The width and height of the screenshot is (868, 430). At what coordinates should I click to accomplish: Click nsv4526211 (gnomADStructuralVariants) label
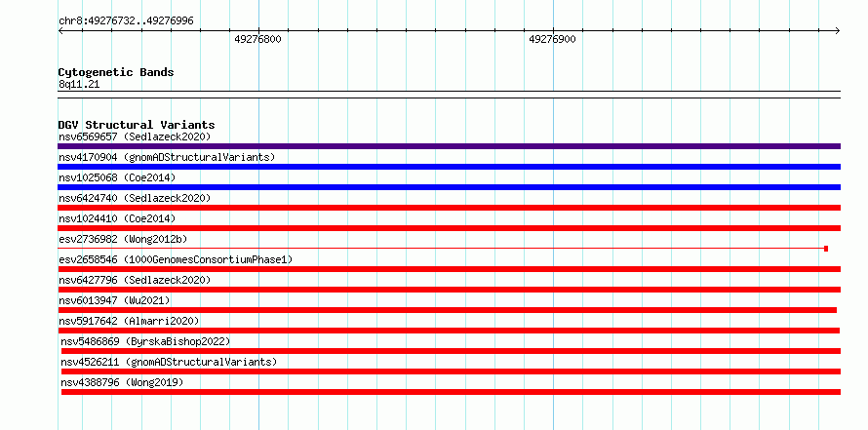(169, 362)
